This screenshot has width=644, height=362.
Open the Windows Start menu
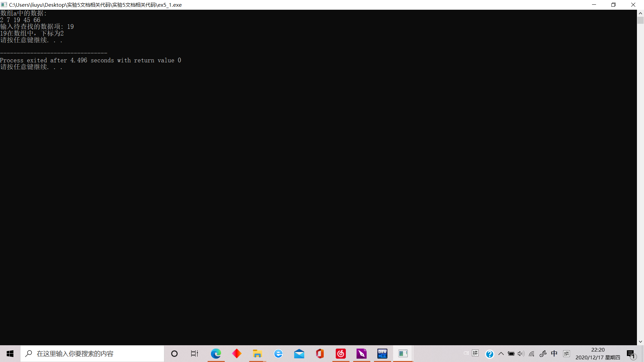pos(10,354)
